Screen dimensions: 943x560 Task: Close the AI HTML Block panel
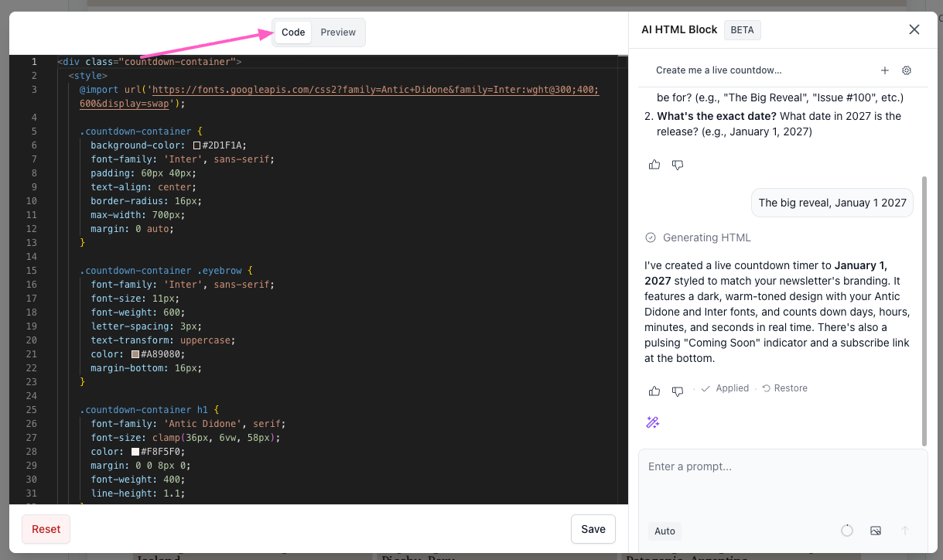914,29
